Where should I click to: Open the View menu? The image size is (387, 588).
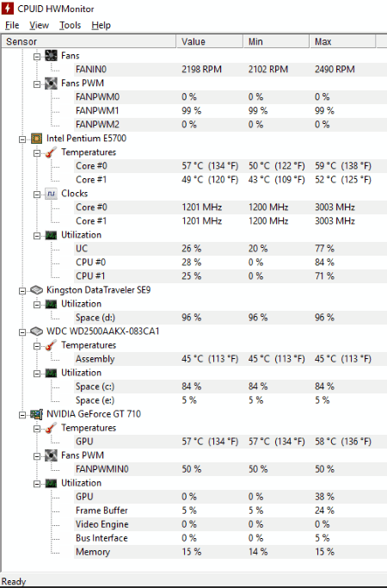click(39, 25)
